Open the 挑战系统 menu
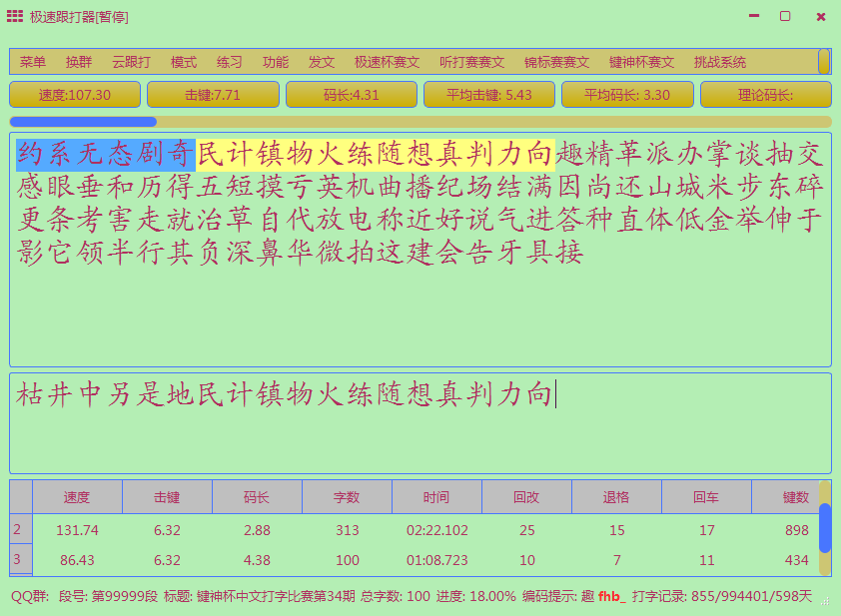 click(x=720, y=62)
